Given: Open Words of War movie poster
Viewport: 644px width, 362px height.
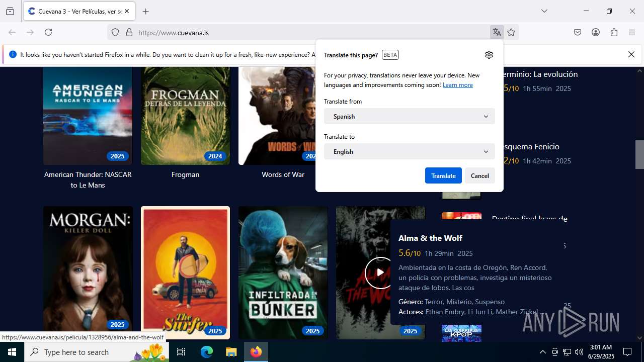Looking at the screenshot, I should coord(277,116).
